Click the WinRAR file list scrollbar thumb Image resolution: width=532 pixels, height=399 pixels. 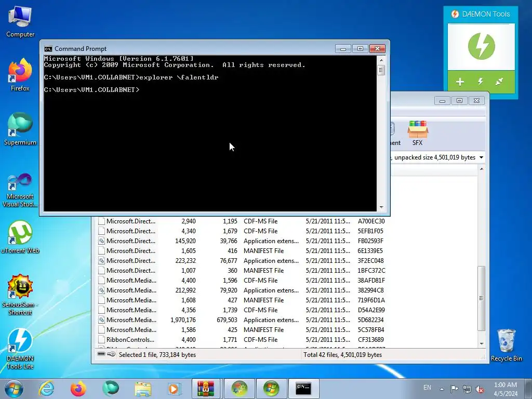[481, 298]
